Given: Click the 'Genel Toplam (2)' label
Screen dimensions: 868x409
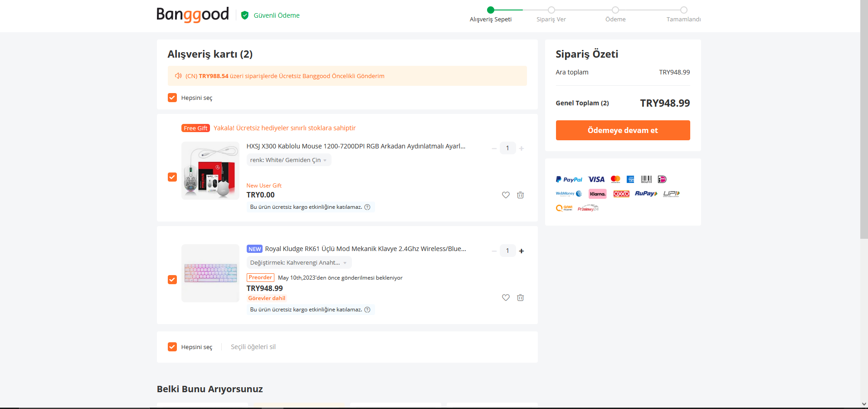Looking at the screenshot, I should pos(582,103).
